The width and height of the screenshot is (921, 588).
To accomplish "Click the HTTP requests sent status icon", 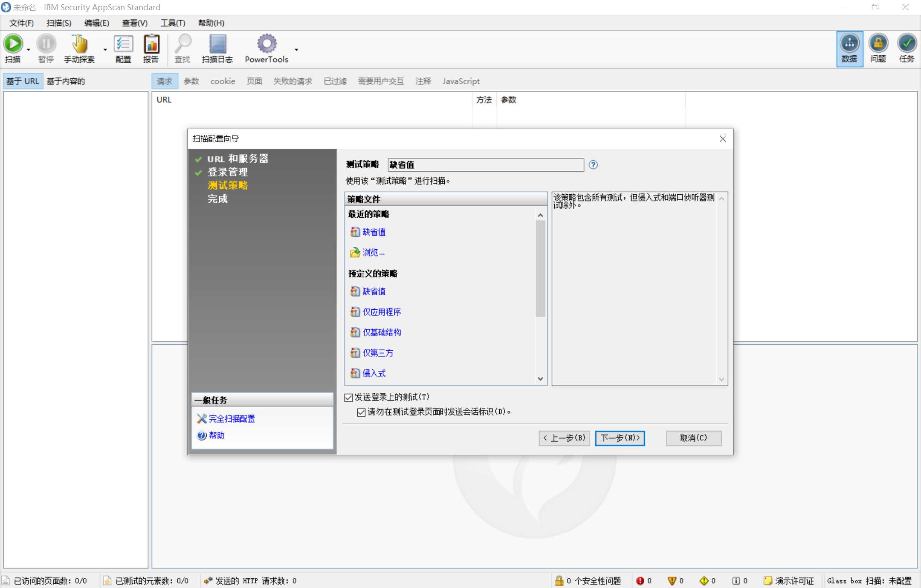I will coord(208,581).
